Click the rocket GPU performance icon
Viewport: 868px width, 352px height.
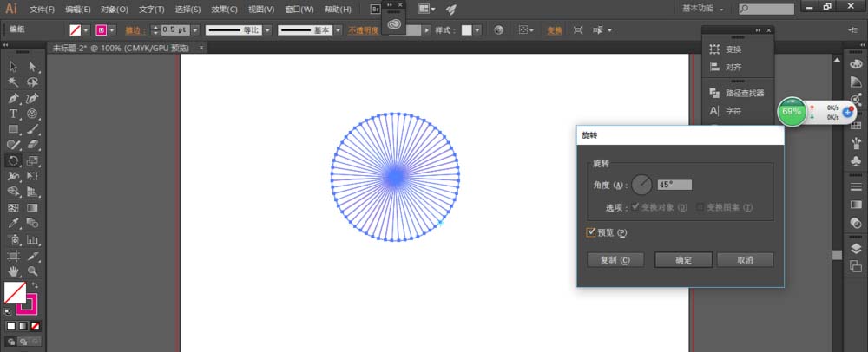pyautogui.click(x=451, y=9)
